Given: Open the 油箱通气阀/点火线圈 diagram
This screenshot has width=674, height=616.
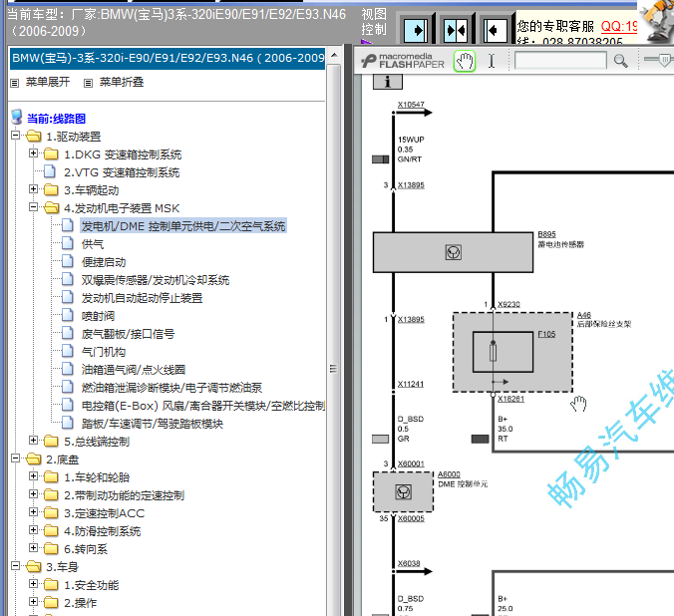Looking at the screenshot, I should [x=134, y=370].
